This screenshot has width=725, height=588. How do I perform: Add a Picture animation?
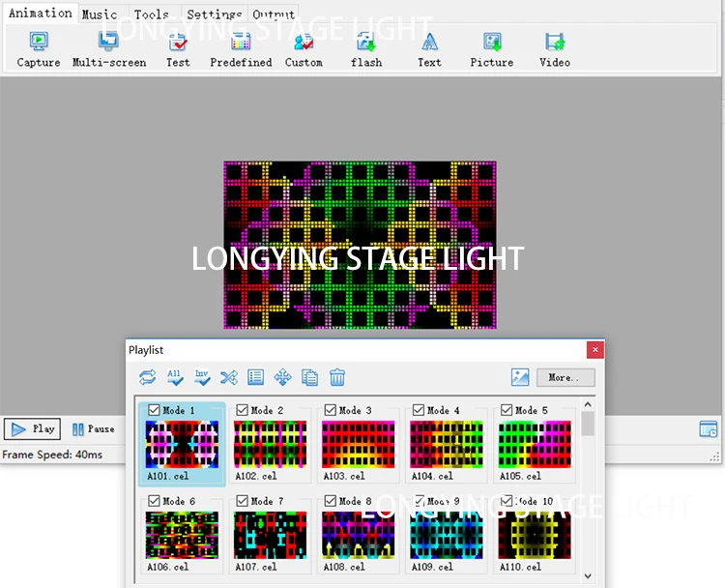pyautogui.click(x=492, y=50)
